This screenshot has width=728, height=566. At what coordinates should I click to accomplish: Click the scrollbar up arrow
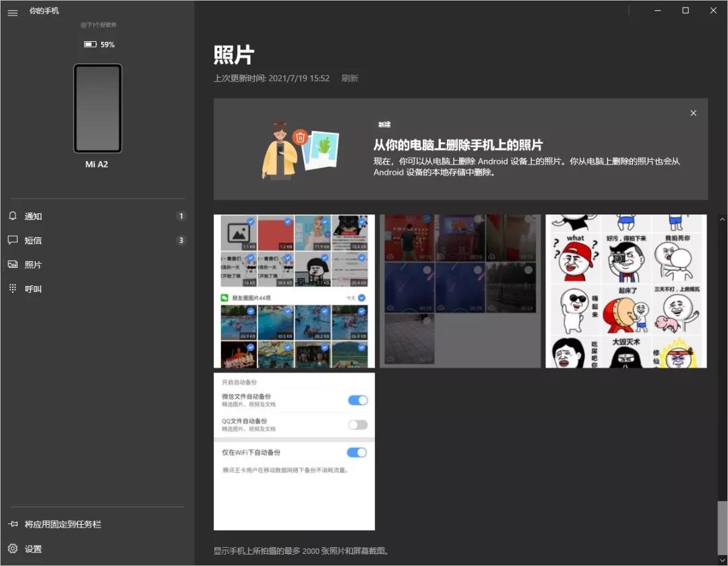722,219
